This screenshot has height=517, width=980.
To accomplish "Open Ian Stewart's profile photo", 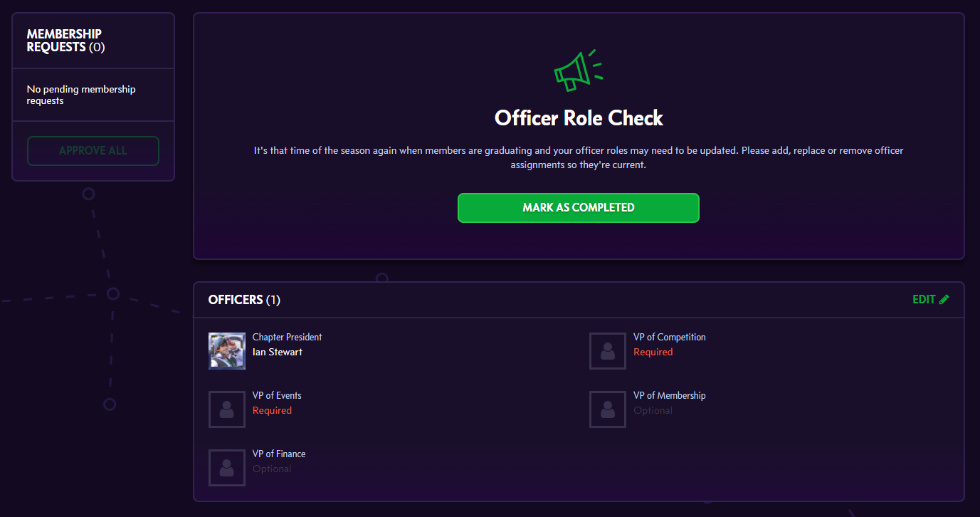I will [x=227, y=351].
